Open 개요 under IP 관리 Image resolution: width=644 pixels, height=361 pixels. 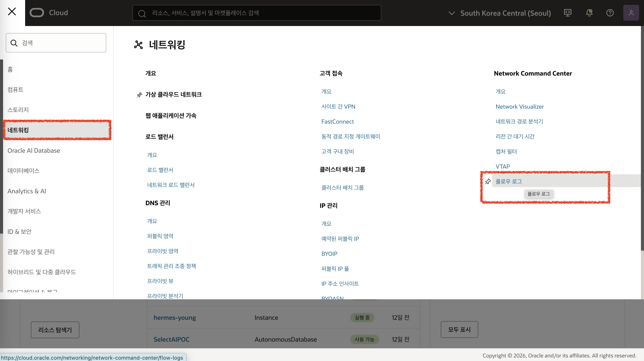326,224
